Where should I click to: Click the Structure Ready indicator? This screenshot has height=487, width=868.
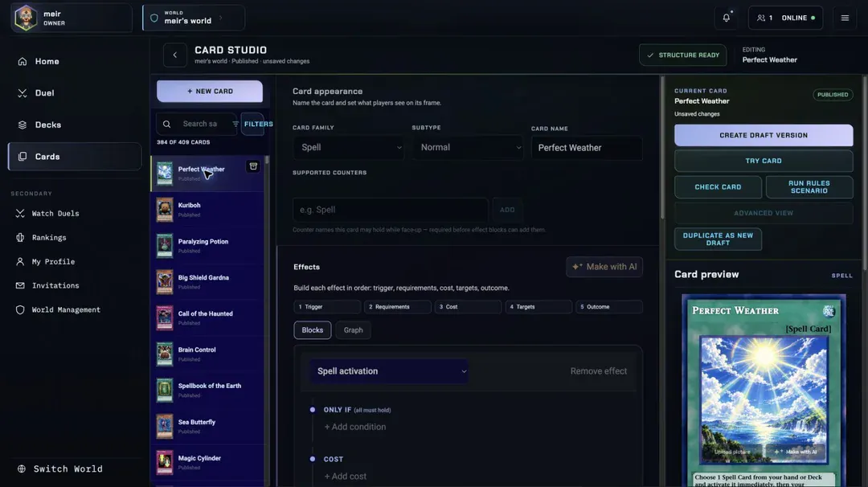682,55
